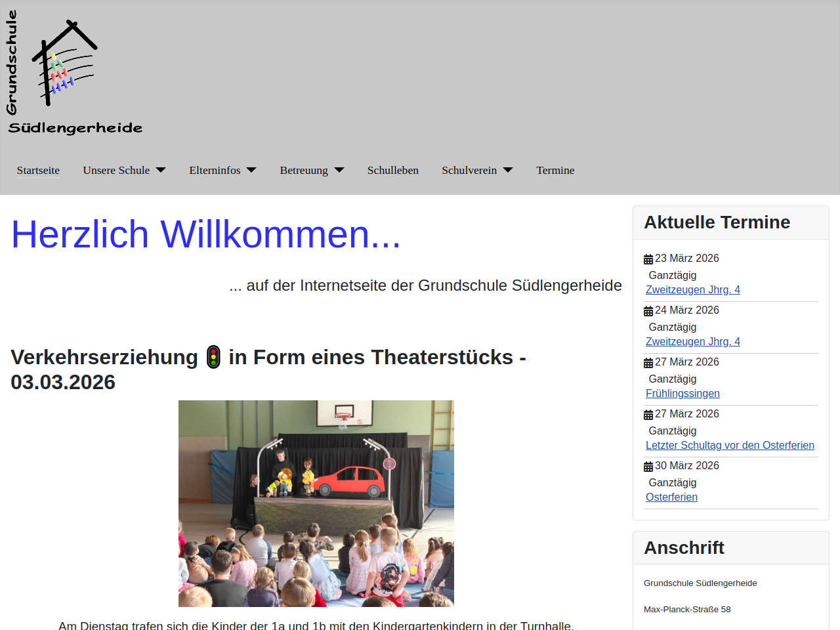
Task: Open the Betreuung submenu arrow
Action: coord(339,171)
